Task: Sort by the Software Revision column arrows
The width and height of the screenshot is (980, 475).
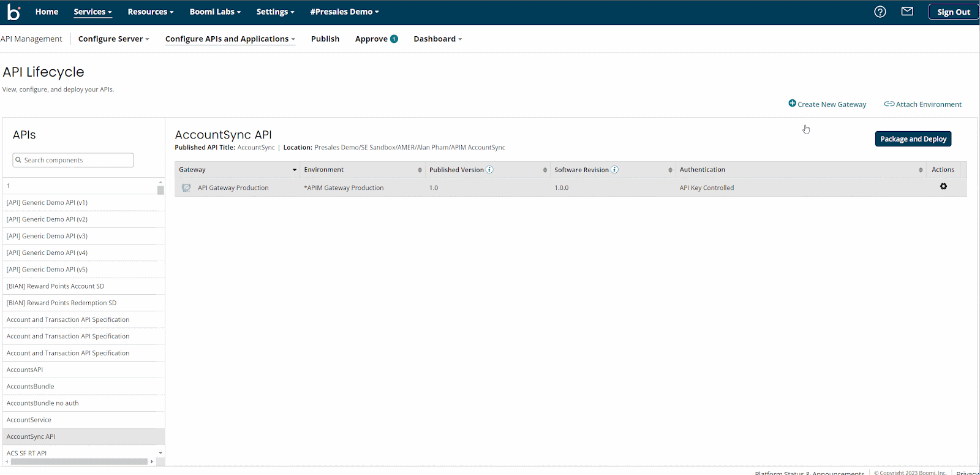Action: tap(670, 170)
